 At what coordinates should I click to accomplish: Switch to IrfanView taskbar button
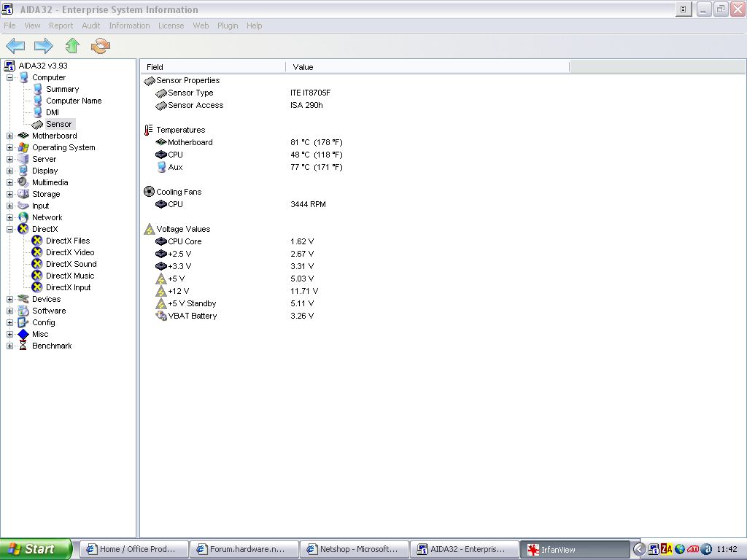[x=575, y=549]
